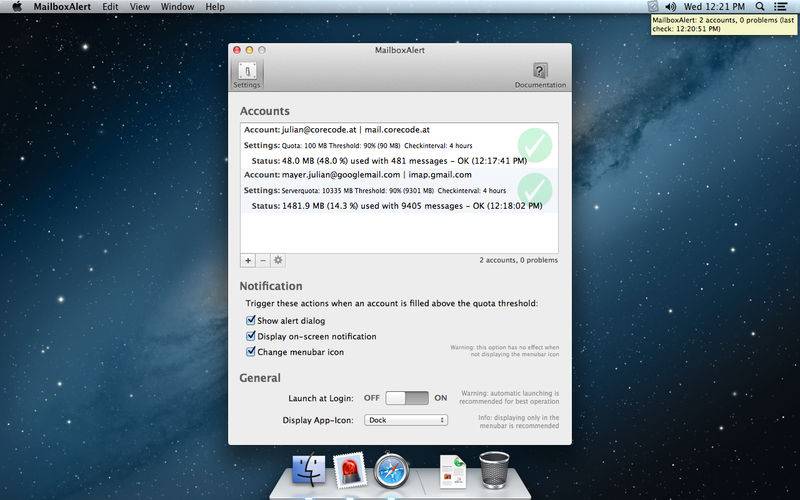Open Spotlight search magnifier in menu bar
Viewport: 800px width, 500px height.
pos(760,7)
